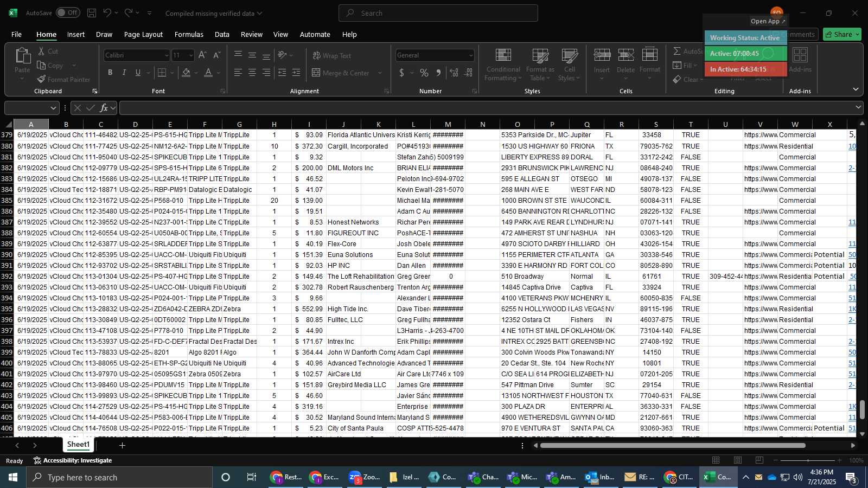868x488 pixels.
Task: Toggle Middle Align vertical alignment
Action: [x=252, y=55]
